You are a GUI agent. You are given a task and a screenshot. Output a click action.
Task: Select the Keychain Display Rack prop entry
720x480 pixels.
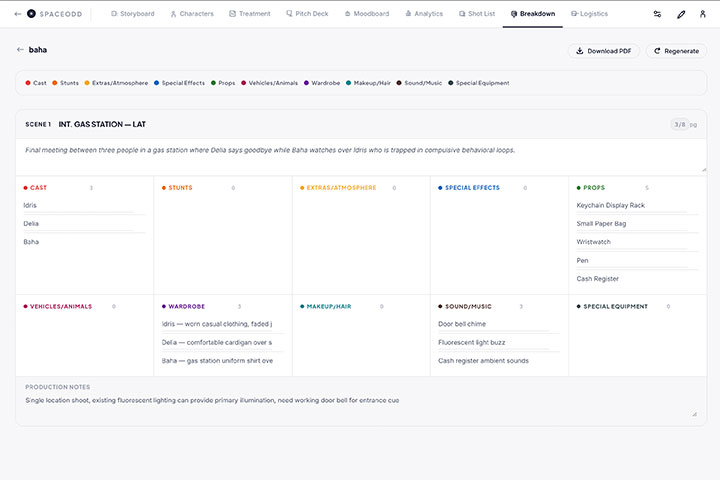[610, 205]
